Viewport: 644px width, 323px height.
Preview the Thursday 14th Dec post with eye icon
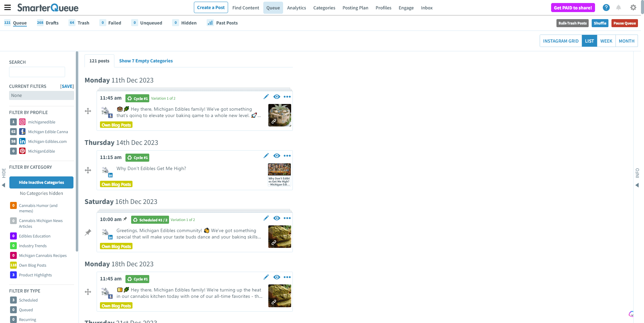[277, 156]
